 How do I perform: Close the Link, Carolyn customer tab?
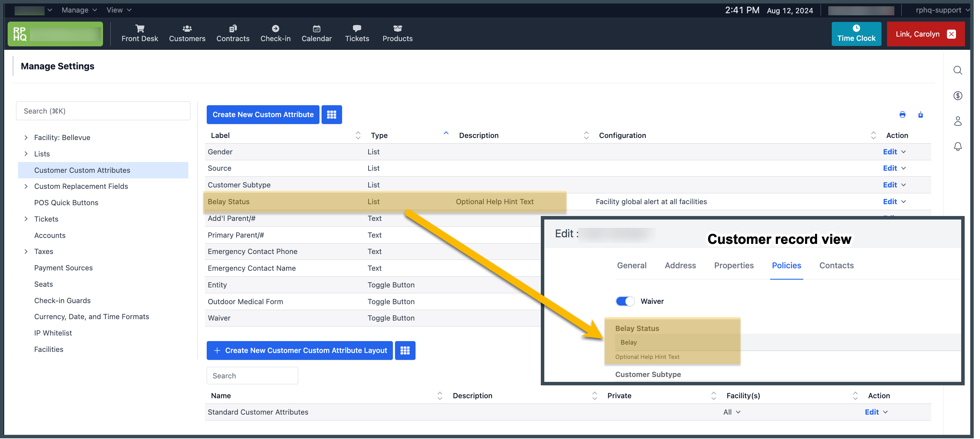(951, 34)
